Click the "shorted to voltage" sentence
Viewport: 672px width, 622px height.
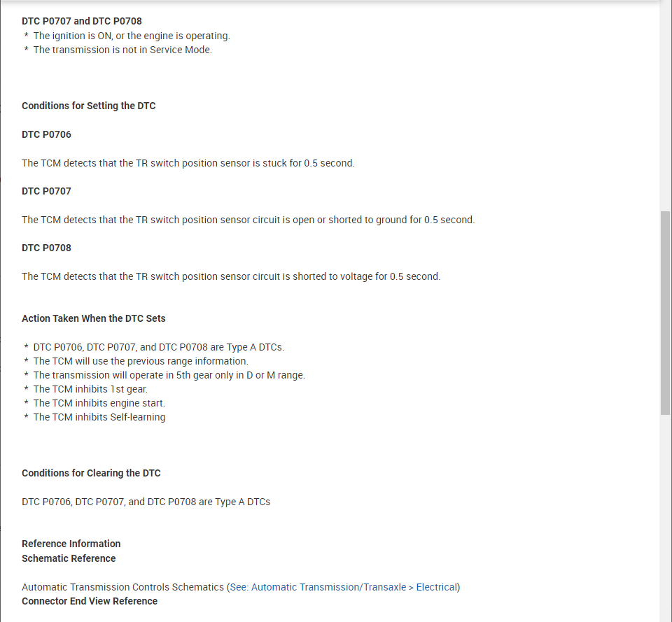(x=231, y=276)
